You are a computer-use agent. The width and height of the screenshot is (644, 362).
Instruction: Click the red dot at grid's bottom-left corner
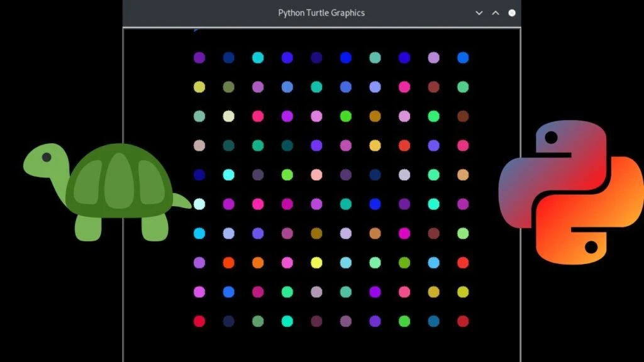point(199,321)
